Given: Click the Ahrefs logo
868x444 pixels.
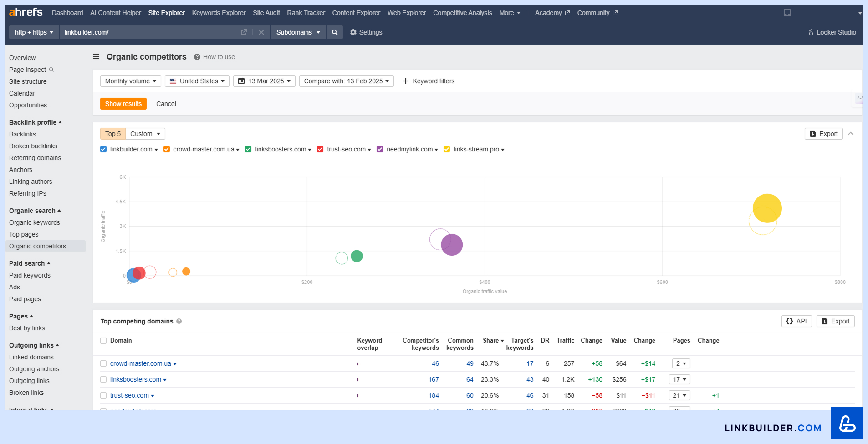Looking at the screenshot, I should pos(26,12).
